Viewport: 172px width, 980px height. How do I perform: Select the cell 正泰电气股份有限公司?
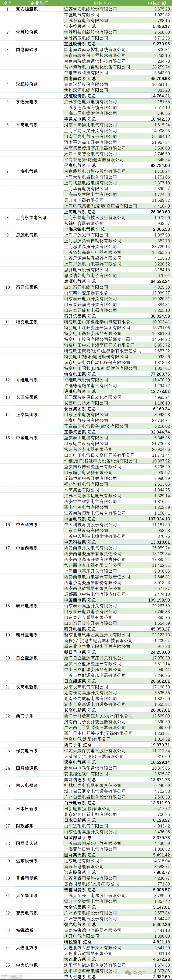pos(86,420)
